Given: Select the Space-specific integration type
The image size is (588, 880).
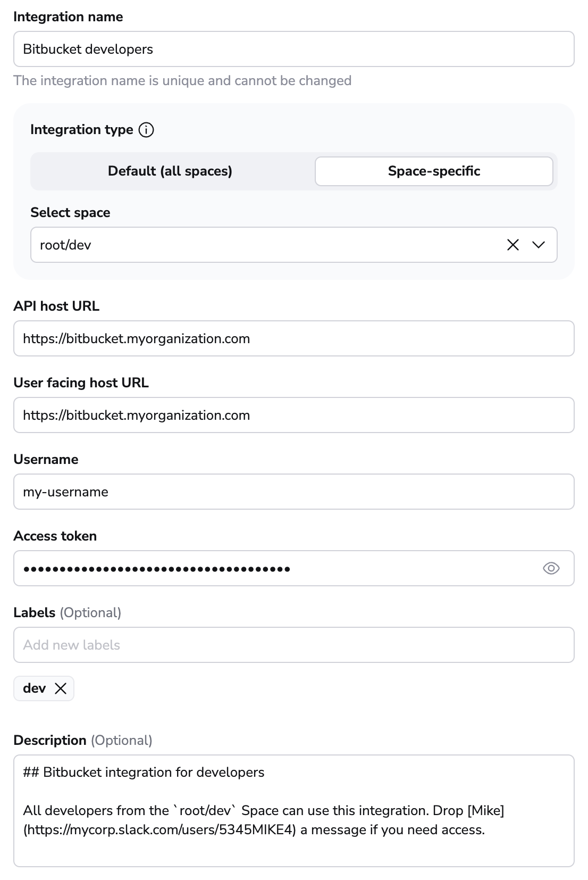Looking at the screenshot, I should [434, 171].
